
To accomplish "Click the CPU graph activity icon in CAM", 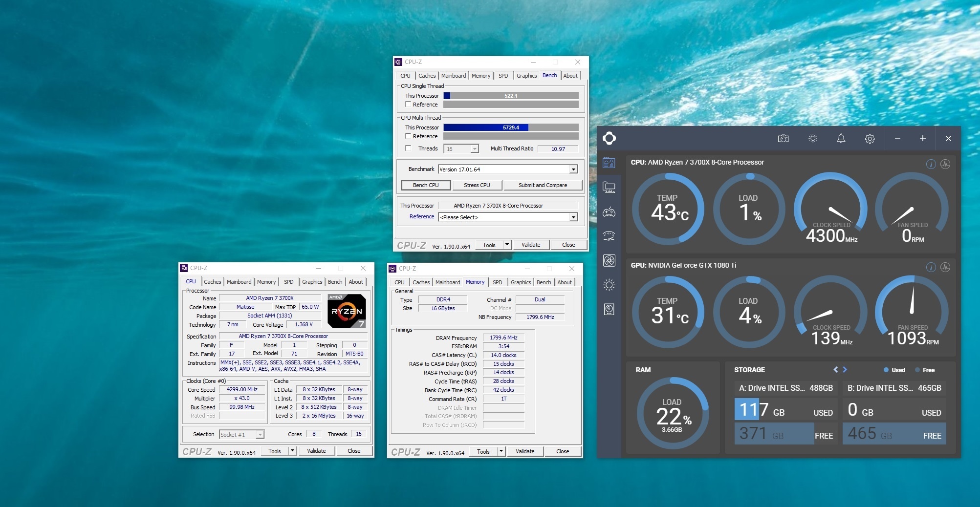I will click(x=945, y=164).
